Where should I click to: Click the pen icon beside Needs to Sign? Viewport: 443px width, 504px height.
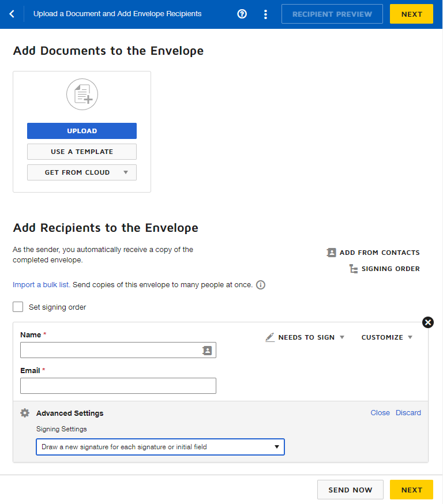pos(270,337)
